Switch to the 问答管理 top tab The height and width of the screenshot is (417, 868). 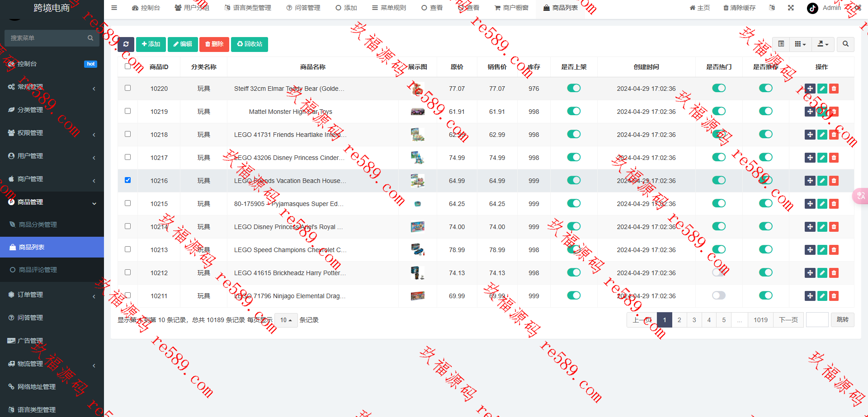pos(303,8)
